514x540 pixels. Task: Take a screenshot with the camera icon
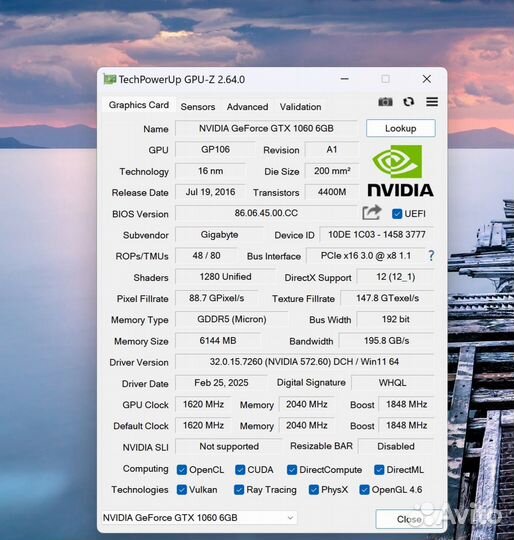click(x=385, y=102)
